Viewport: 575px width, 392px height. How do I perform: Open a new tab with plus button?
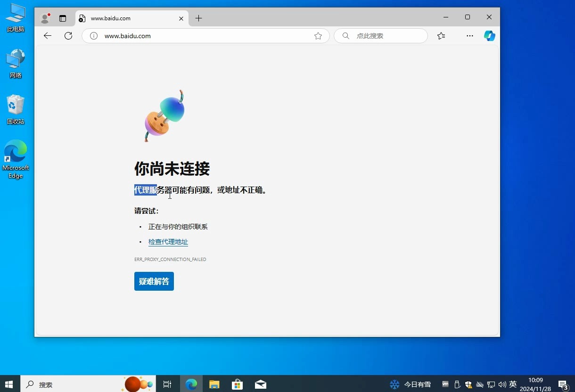click(198, 18)
